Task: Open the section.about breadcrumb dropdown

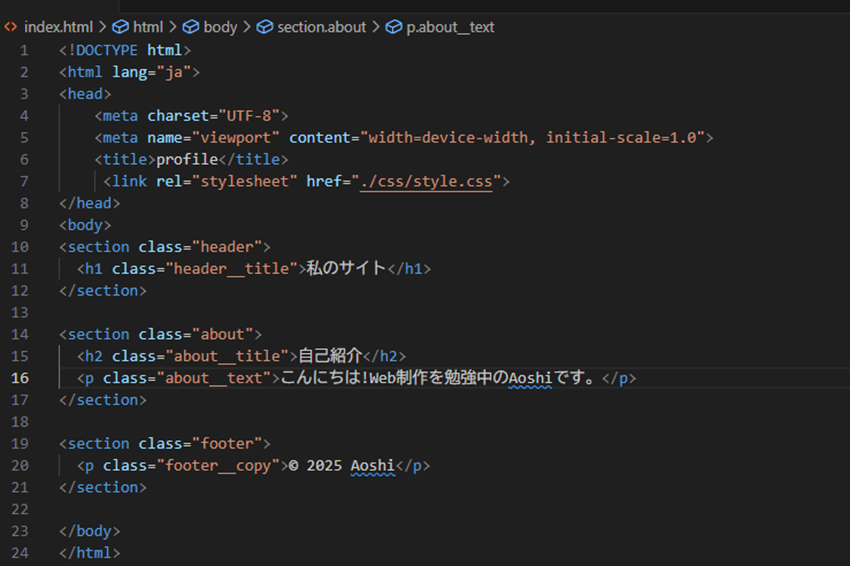Action: (322, 27)
